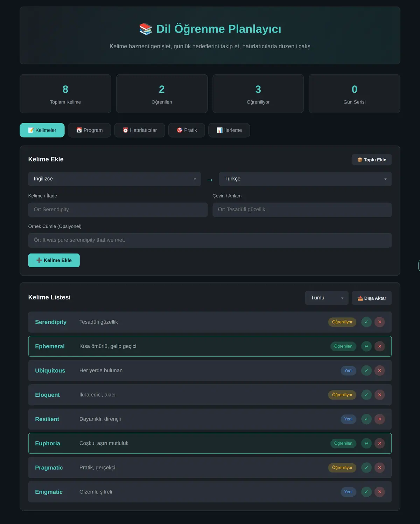
Task: View the İlerleme tab
Action: 229,130
